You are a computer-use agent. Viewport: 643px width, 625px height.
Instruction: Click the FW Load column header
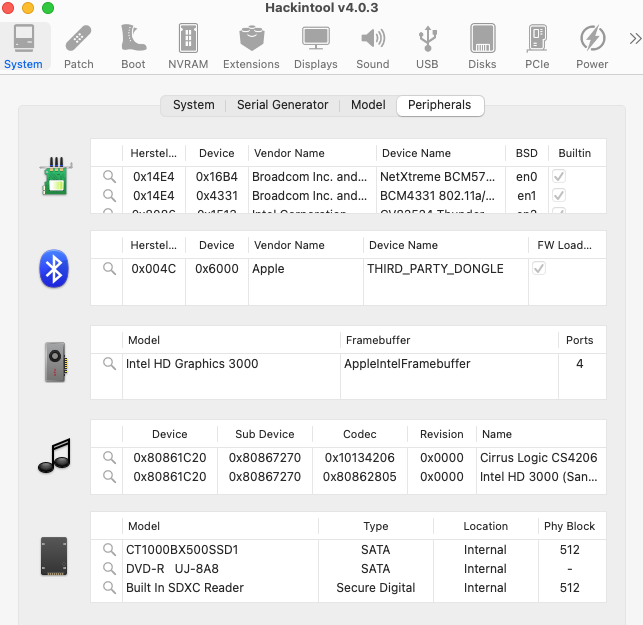click(x=565, y=245)
